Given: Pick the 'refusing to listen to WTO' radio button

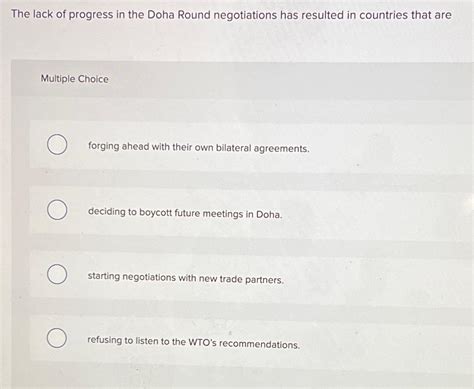Looking at the screenshot, I should click(x=57, y=338).
